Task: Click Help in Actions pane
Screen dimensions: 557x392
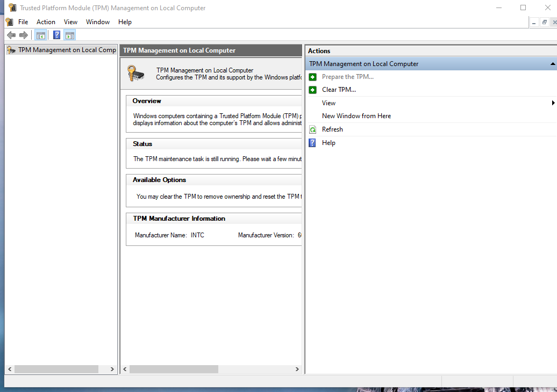Action: coord(329,143)
